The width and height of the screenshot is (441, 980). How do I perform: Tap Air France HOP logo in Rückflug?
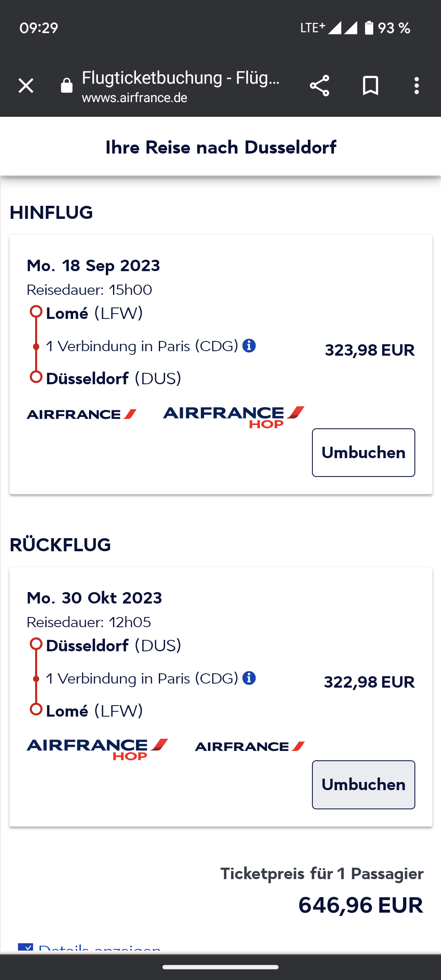tap(97, 748)
